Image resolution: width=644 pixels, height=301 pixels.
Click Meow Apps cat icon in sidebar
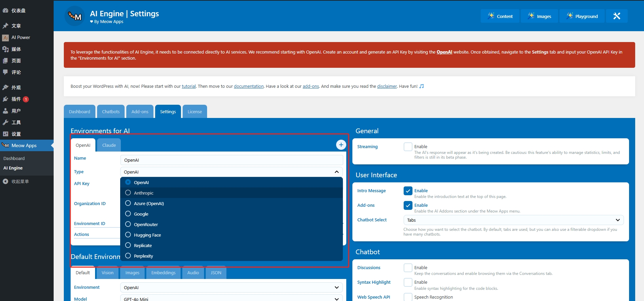click(5, 145)
